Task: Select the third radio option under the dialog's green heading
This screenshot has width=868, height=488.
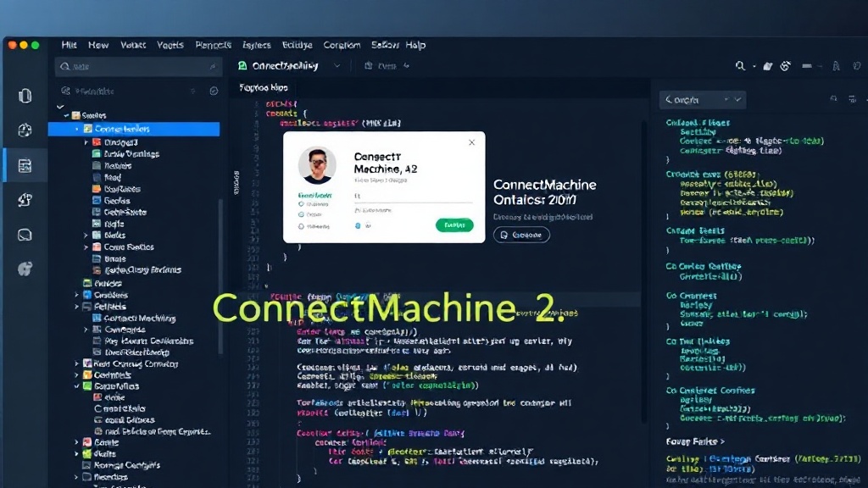Action: click(301, 226)
